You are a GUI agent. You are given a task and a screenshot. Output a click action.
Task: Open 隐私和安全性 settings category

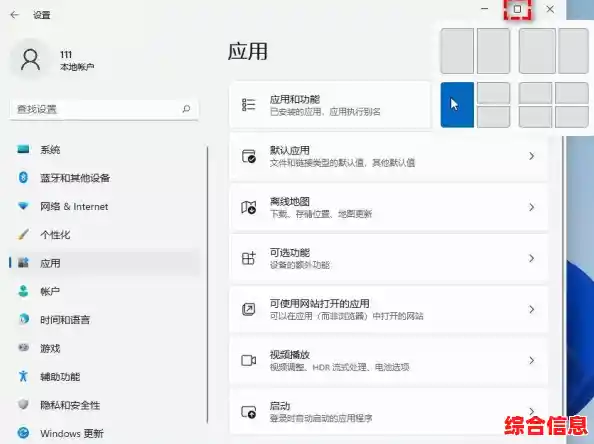[70, 405]
